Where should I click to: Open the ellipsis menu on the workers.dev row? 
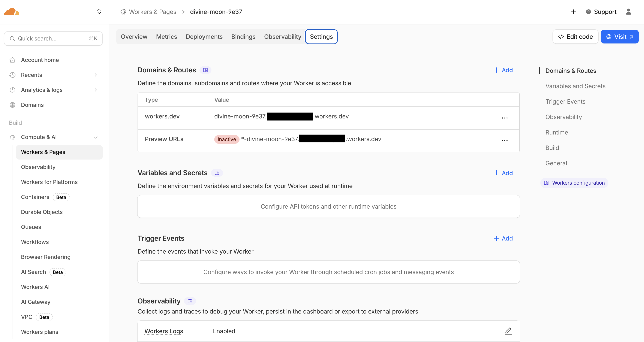point(505,118)
